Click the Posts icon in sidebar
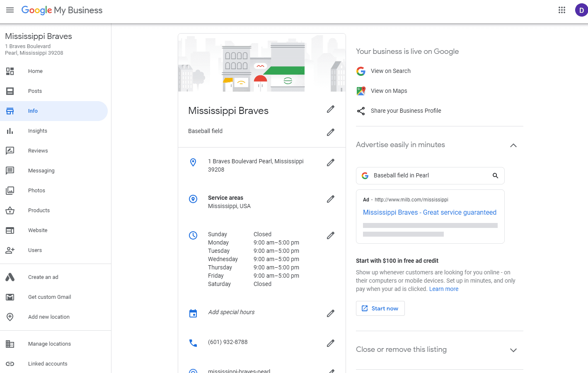588x373 pixels. (10, 91)
